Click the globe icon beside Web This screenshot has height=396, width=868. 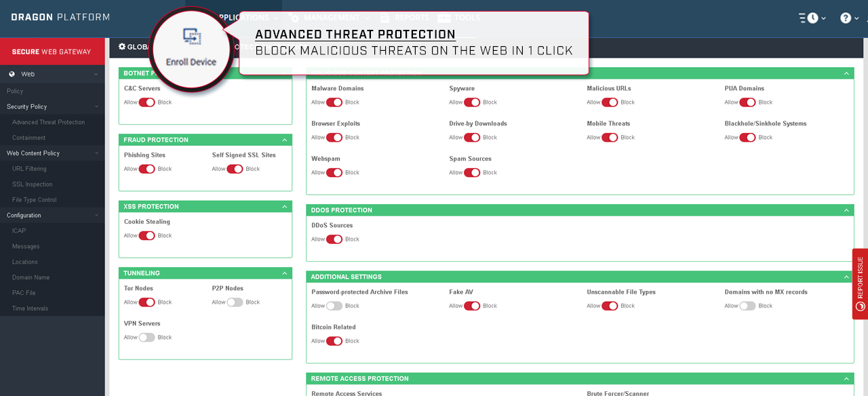click(12, 74)
